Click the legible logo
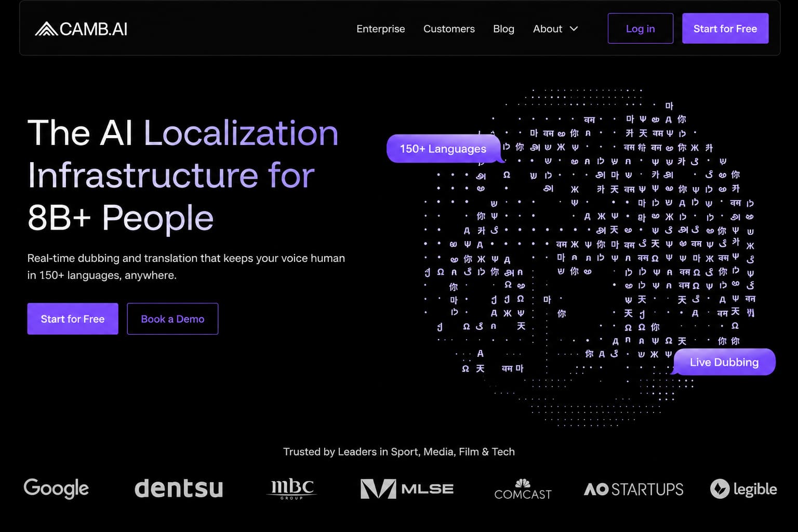Screen dimensions: 798x532 tap(743, 489)
